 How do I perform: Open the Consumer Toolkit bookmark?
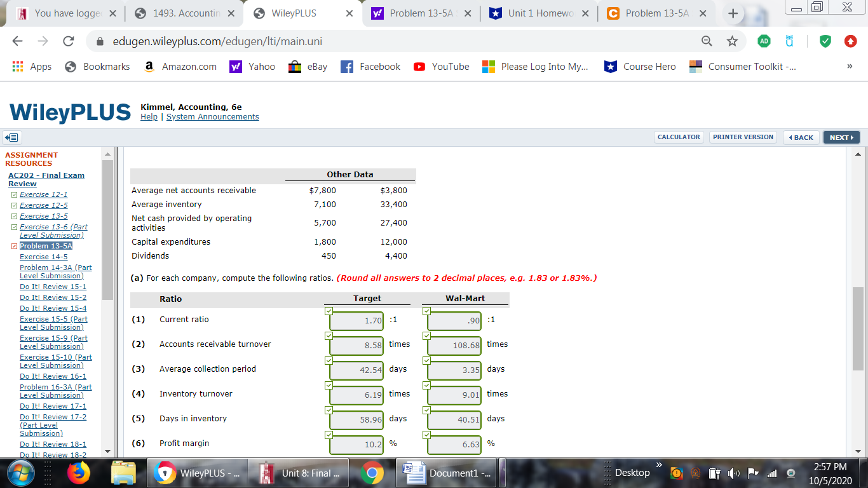pyautogui.click(x=743, y=67)
